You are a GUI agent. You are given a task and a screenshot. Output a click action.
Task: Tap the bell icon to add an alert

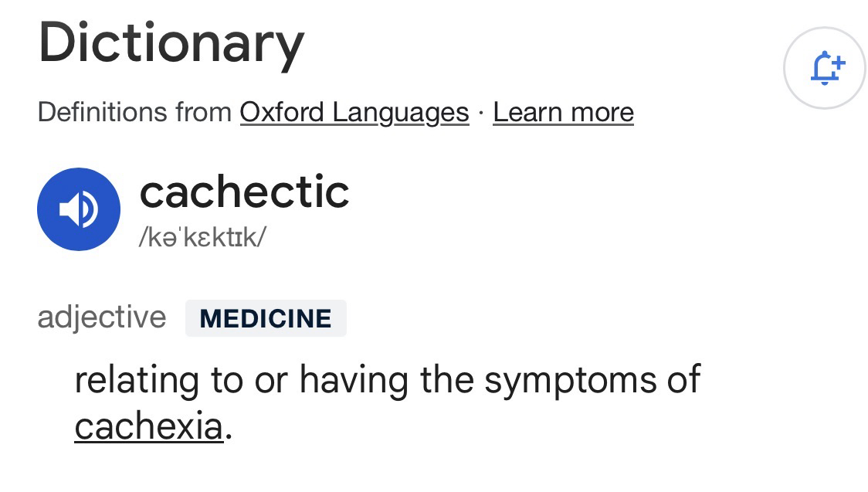pyautogui.click(x=825, y=69)
